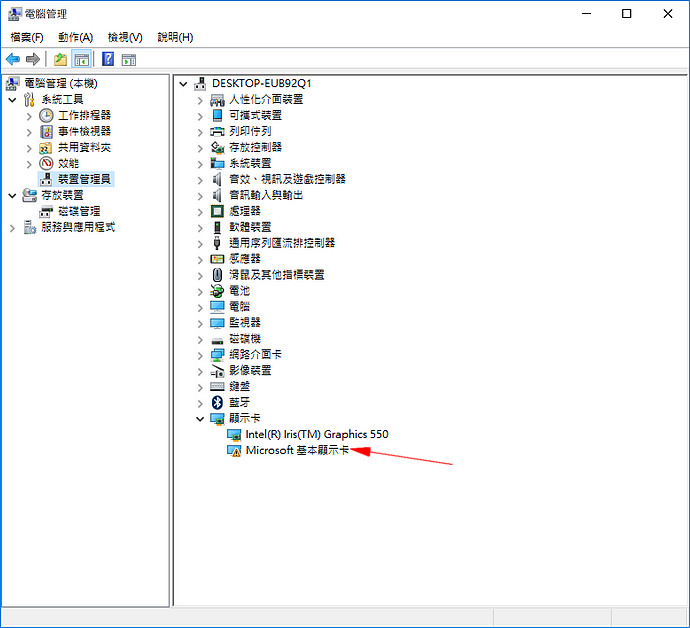This screenshot has width=690, height=628.
Task: Select the 處理器 processor icon
Action: pos(218,211)
